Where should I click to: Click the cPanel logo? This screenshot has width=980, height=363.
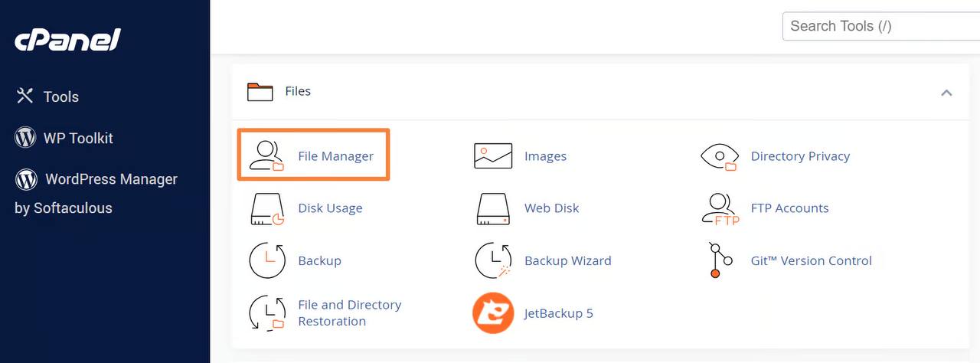pyautogui.click(x=67, y=40)
